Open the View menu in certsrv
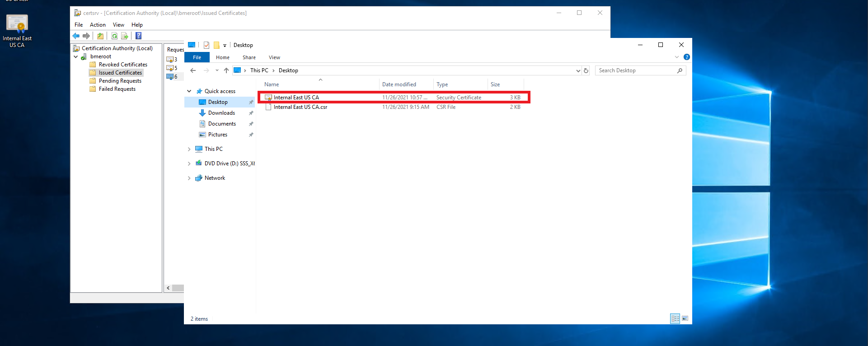Viewport: 868px width, 346px height. coord(118,25)
